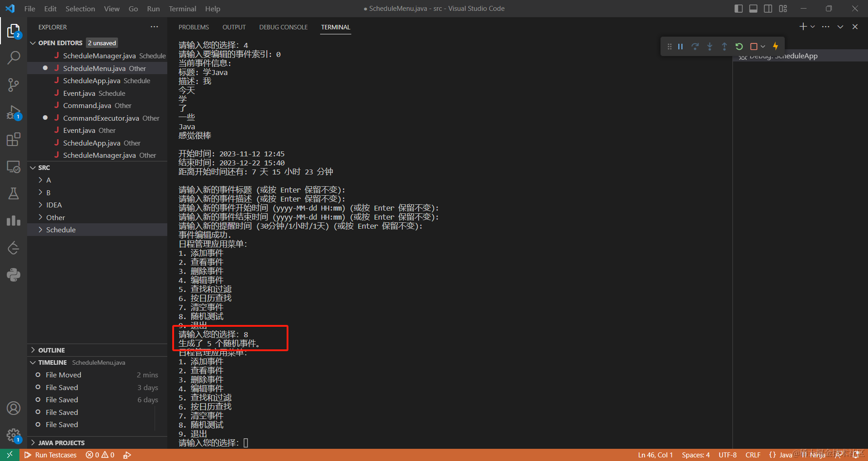Click CRLF line ending status
This screenshot has height=461, width=868.
[753, 455]
